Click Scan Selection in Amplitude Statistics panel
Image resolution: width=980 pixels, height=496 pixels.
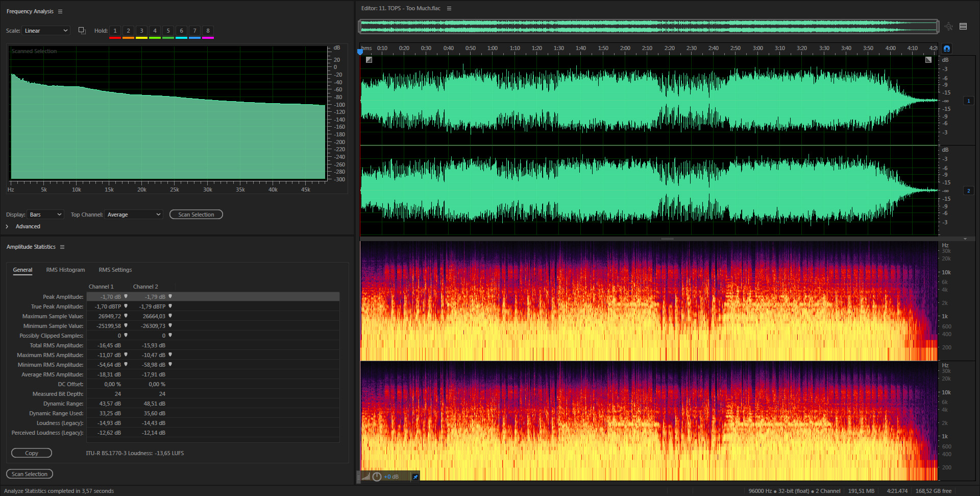point(30,474)
